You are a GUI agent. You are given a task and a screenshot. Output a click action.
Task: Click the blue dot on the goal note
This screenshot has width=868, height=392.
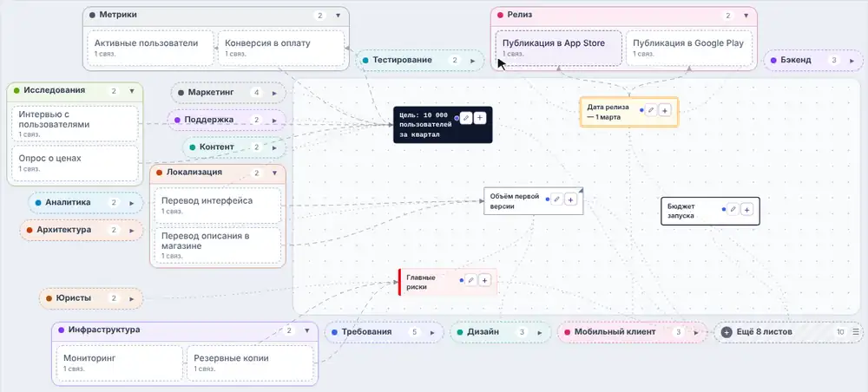click(x=457, y=118)
